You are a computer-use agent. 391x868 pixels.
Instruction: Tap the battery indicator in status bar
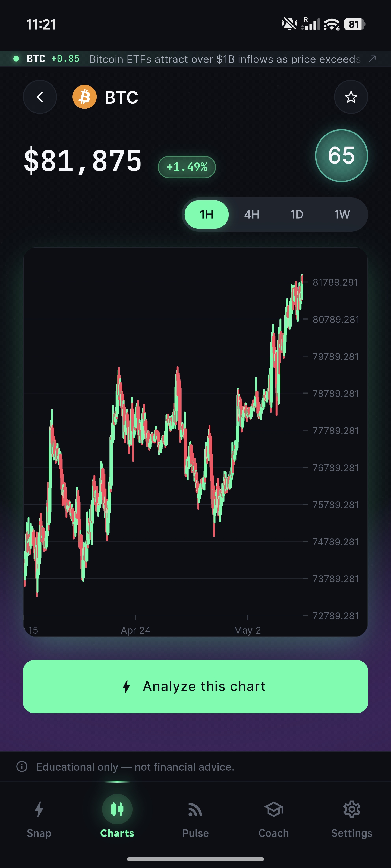pyautogui.click(x=354, y=24)
